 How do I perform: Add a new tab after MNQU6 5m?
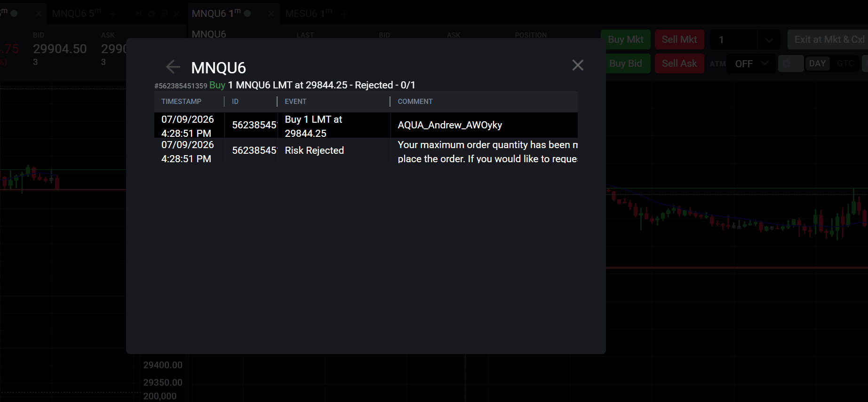pyautogui.click(x=113, y=14)
